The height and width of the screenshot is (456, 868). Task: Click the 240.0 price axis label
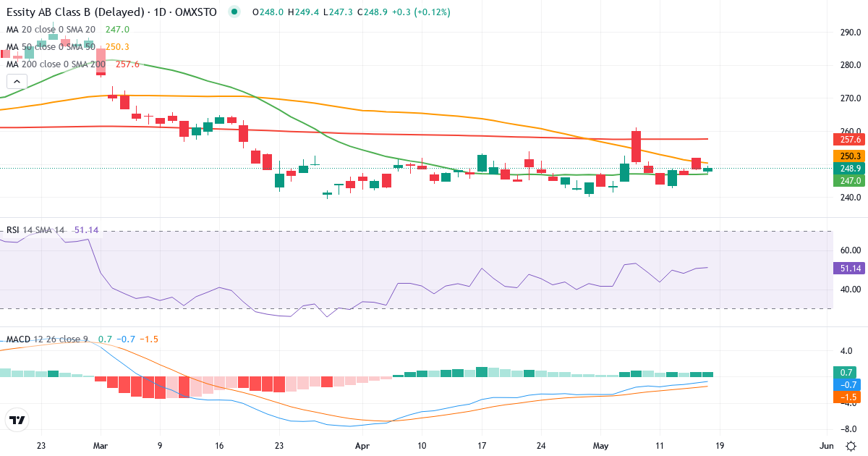[850, 198]
